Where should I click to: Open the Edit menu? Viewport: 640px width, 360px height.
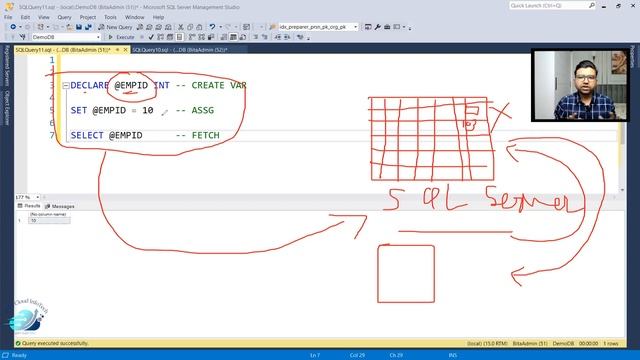tap(25, 17)
